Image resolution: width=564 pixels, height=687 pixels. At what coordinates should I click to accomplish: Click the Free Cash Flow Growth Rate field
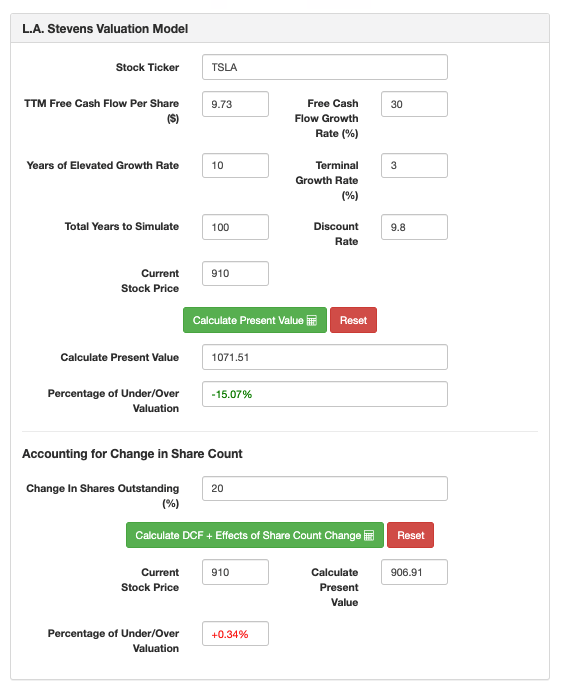[x=414, y=104]
